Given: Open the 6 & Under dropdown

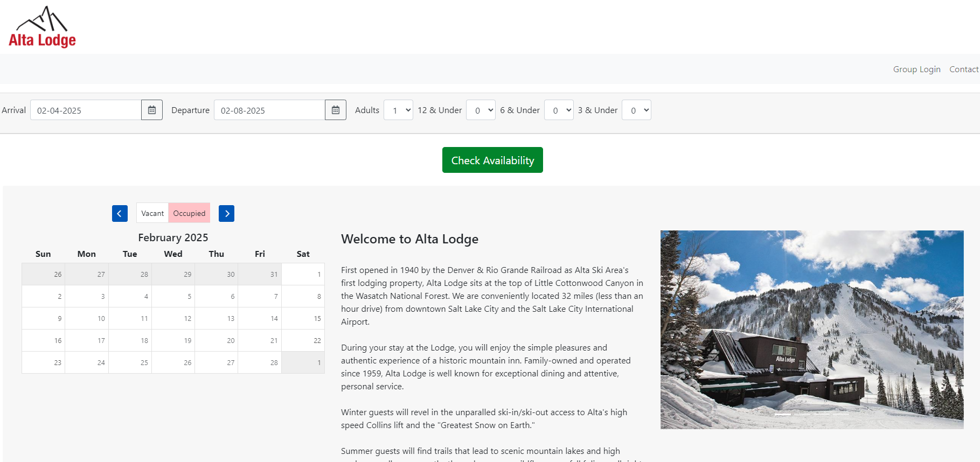Looking at the screenshot, I should (559, 110).
